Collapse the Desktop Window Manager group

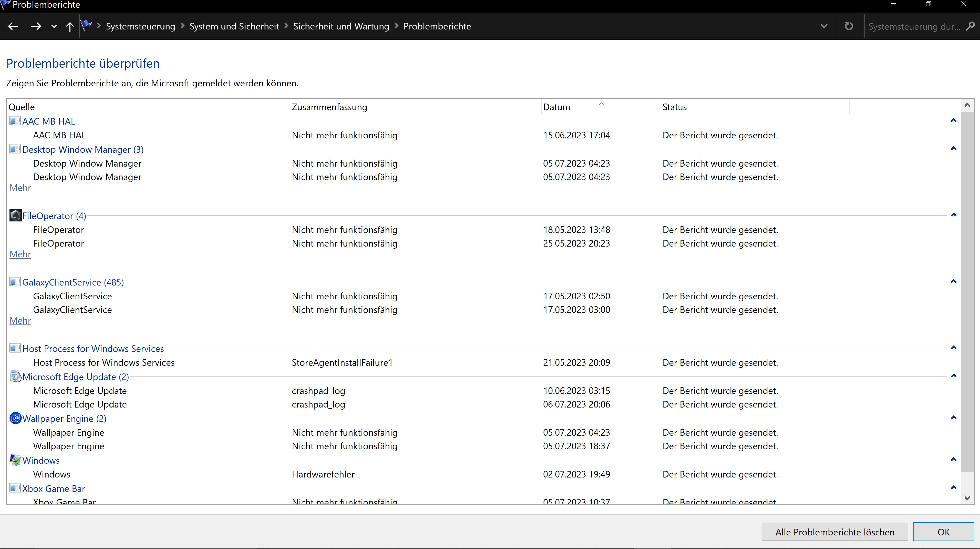point(953,148)
